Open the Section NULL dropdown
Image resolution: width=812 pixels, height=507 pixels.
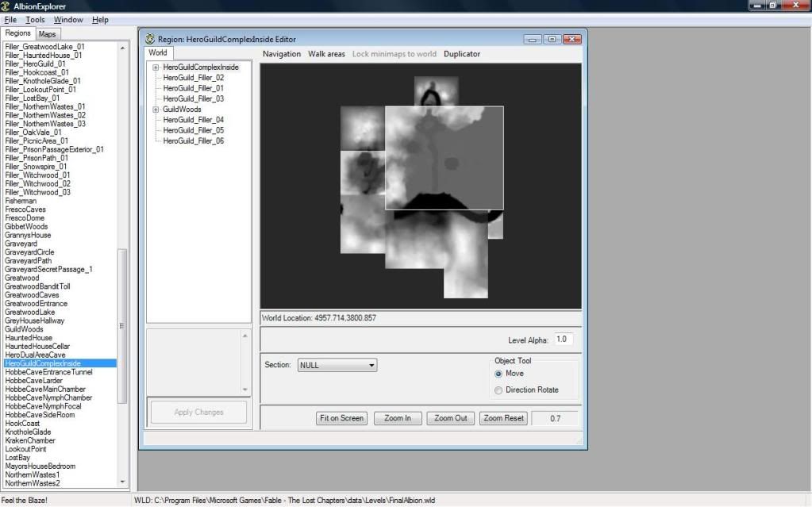point(337,365)
